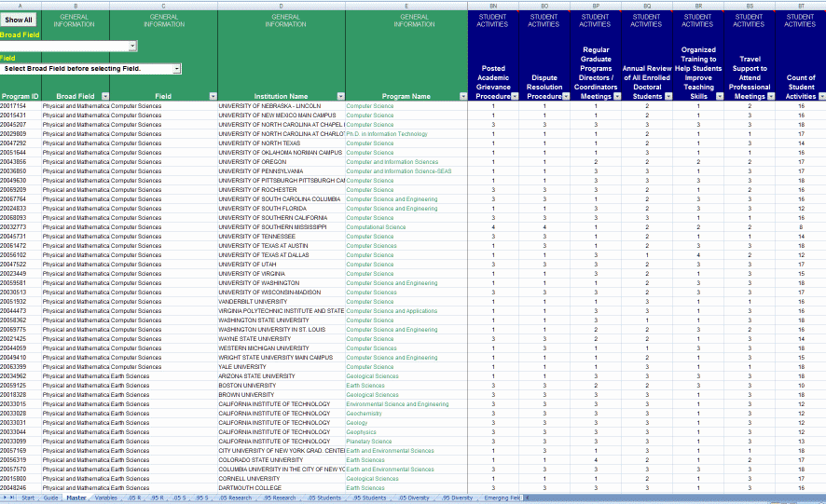Image resolution: width=826 pixels, height=504 pixels.
Task: Go to the .95 Diversity sheet tab
Action: click(457, 497)
